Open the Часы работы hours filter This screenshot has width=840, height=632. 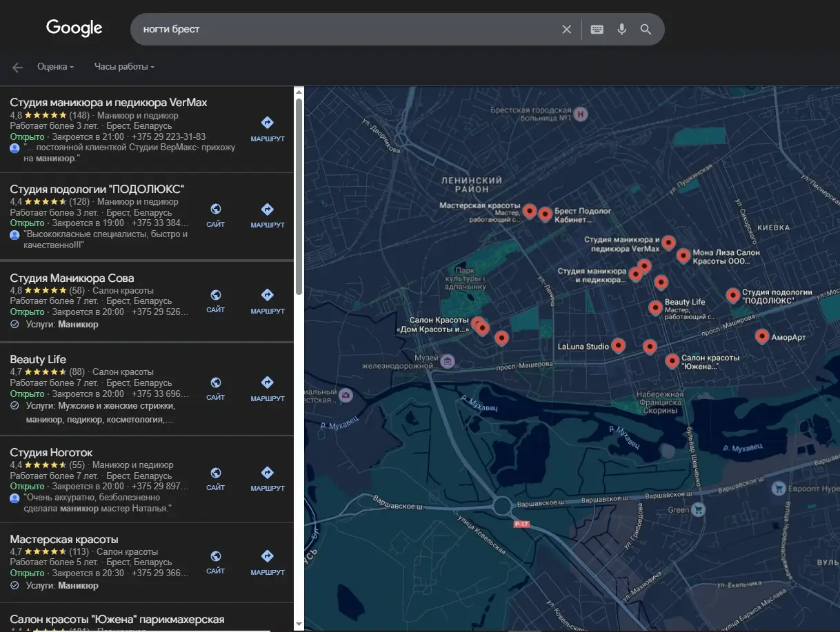pyautogui.click(x=124, y=67)
